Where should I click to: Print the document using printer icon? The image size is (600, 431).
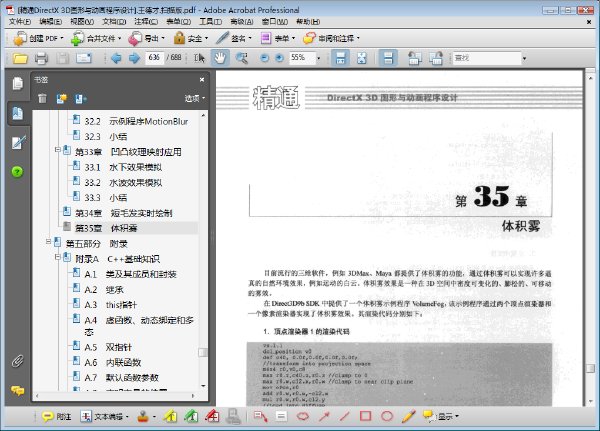(41, 58)
